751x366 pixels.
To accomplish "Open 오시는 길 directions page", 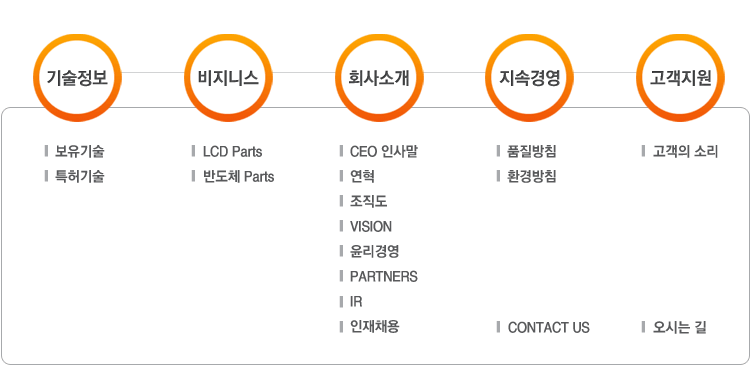I will tap(680, 328).
